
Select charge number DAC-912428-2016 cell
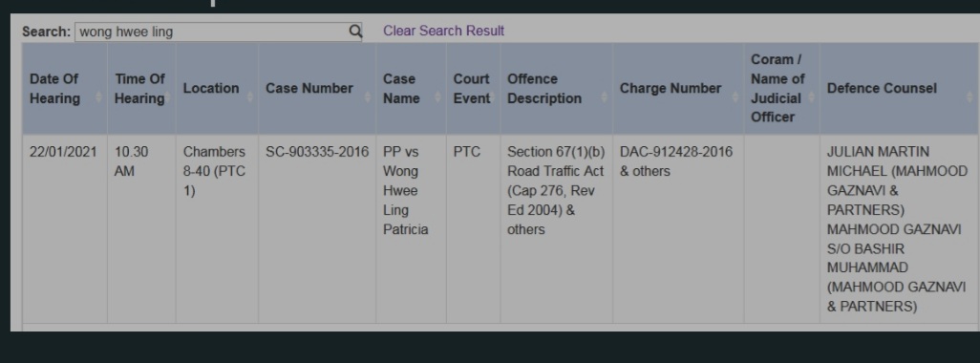(678, 228)
